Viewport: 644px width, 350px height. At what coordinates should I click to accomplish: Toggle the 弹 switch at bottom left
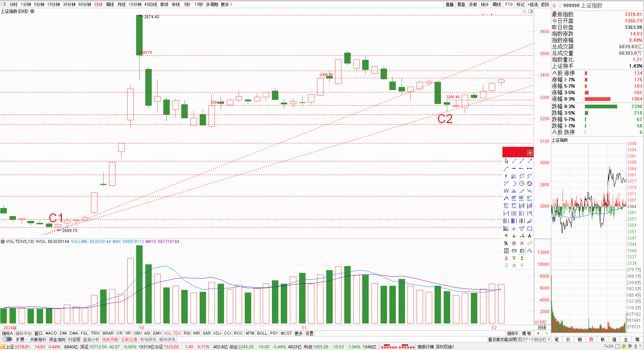click(7, 339)
